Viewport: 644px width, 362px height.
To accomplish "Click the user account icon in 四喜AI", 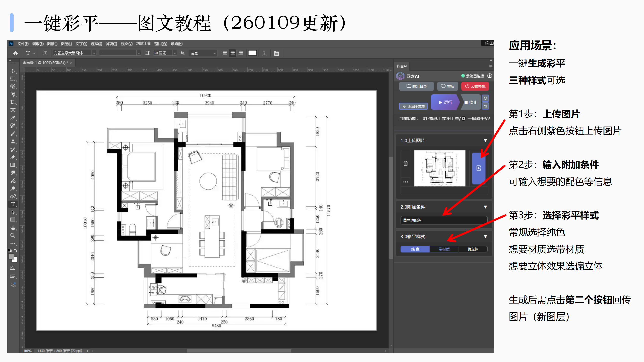I will pos(489,76).
